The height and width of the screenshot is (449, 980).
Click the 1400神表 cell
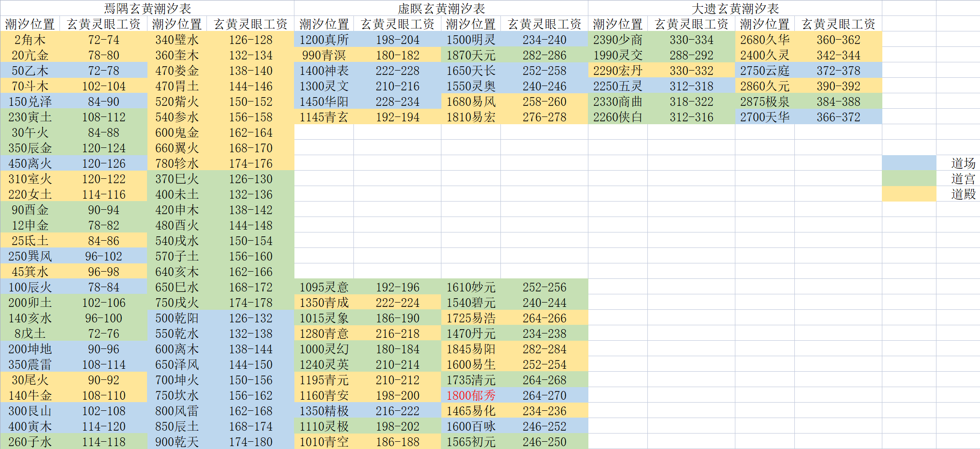point(324,70)
